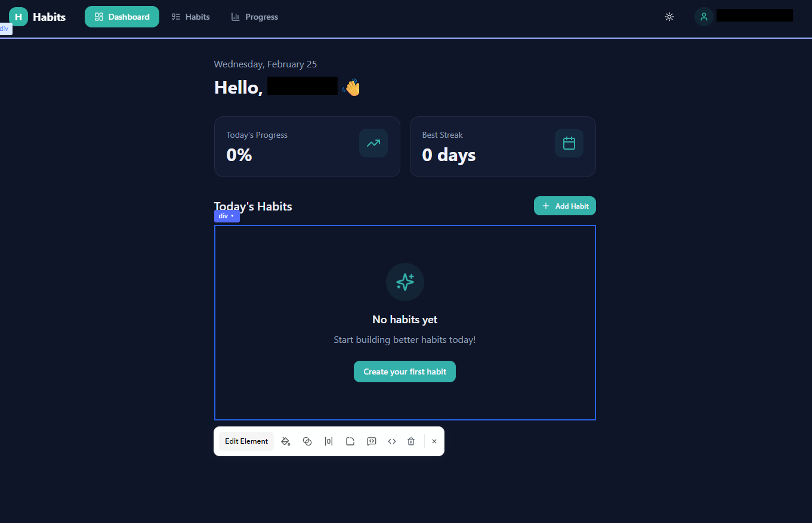Viewport: 812px width, 523px height.
Task: Click the Best Streak calendar icon
Action: 569,143
